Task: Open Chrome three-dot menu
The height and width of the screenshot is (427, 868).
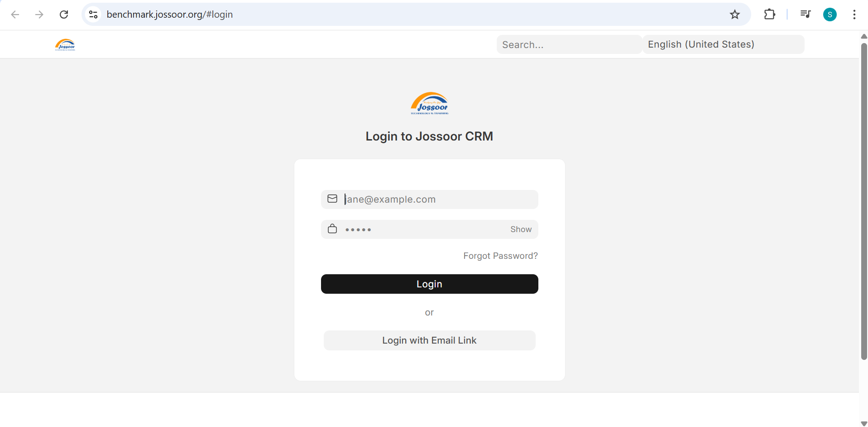Action: point(854,15)
